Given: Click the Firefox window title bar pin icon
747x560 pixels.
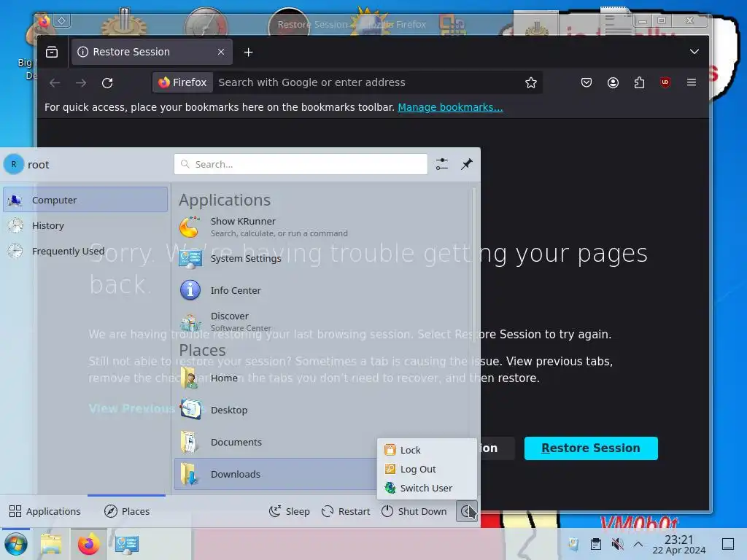Looking at the screenshot, I should (x=62, y=20).
